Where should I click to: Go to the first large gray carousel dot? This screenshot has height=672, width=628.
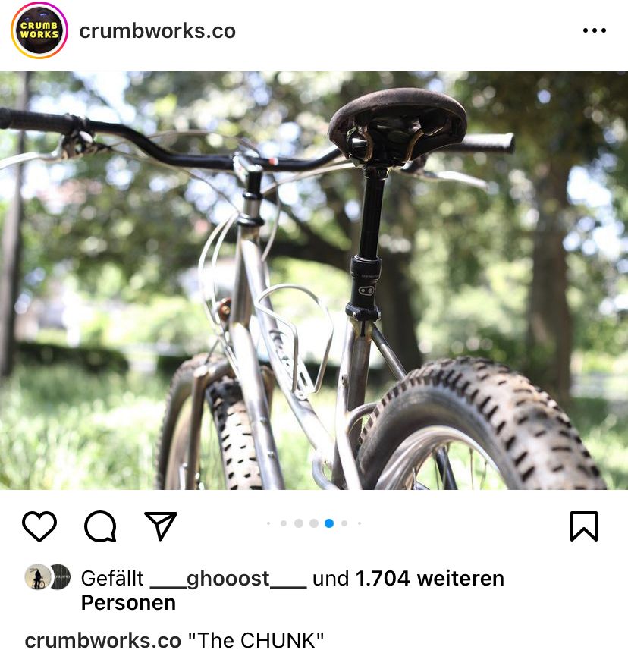299,523
